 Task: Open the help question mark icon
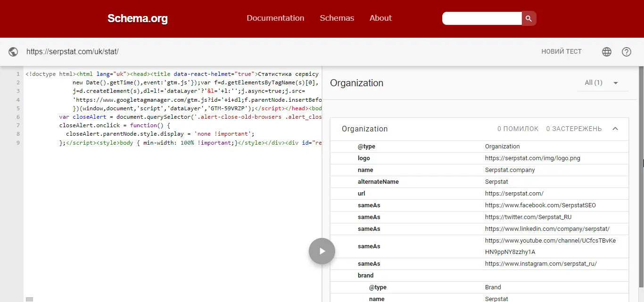click(627, 52)
